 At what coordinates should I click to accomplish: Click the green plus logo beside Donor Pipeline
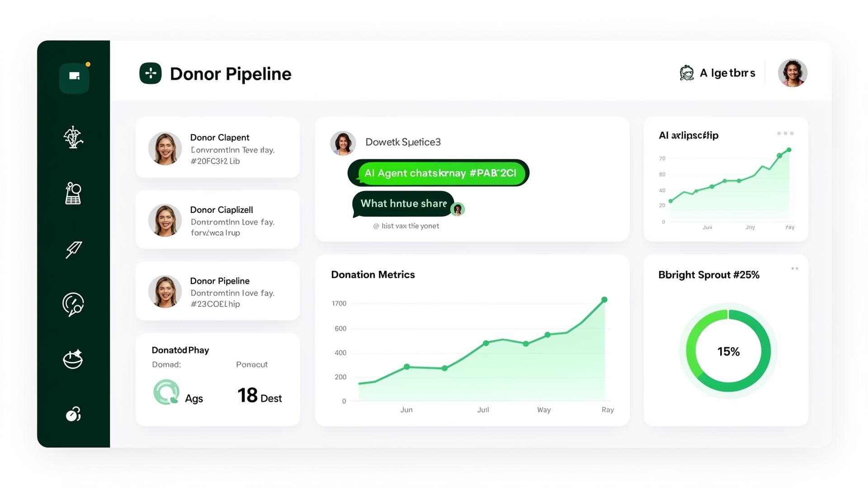tap(151, 73)
